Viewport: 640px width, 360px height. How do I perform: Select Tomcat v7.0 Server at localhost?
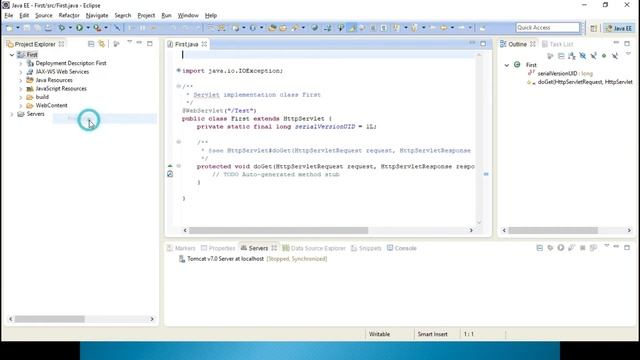click(253, 259)
